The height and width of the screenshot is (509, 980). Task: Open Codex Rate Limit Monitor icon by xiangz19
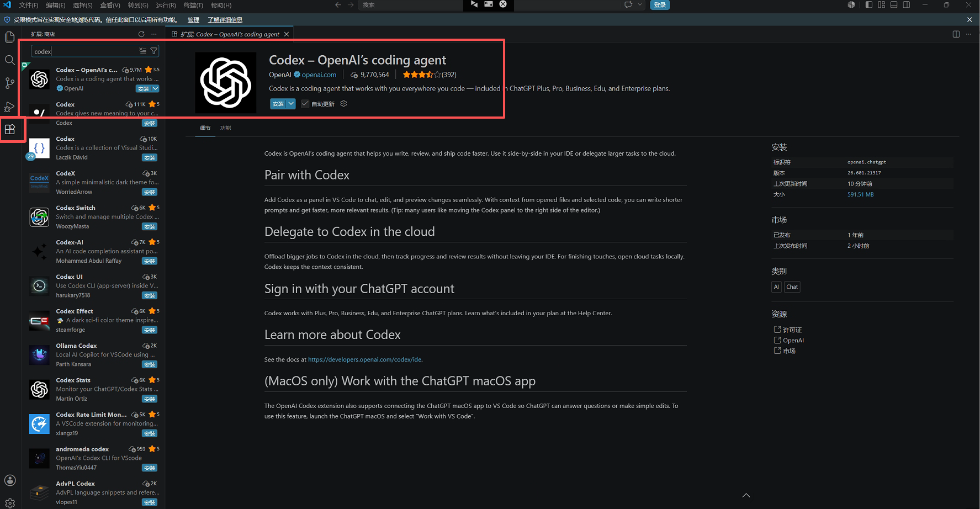pyautogui.click(x=39, y=424)
